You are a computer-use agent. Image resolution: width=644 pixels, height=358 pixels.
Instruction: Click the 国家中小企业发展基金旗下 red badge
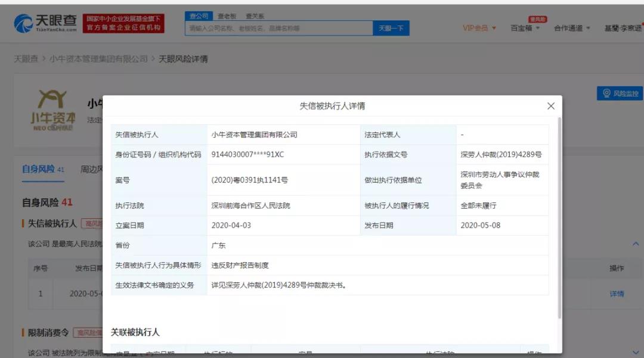pyautogui.click(x=123, y=23)
